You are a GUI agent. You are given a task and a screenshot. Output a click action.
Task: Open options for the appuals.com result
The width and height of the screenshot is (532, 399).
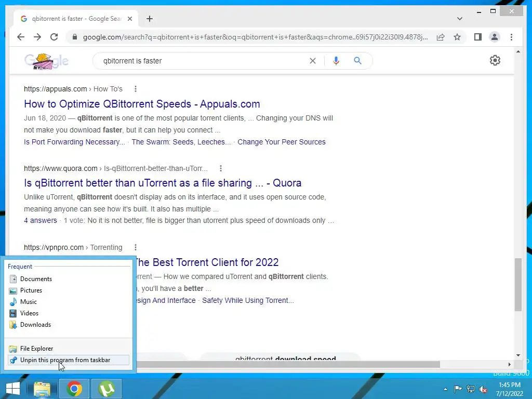[x=136, y=89]
